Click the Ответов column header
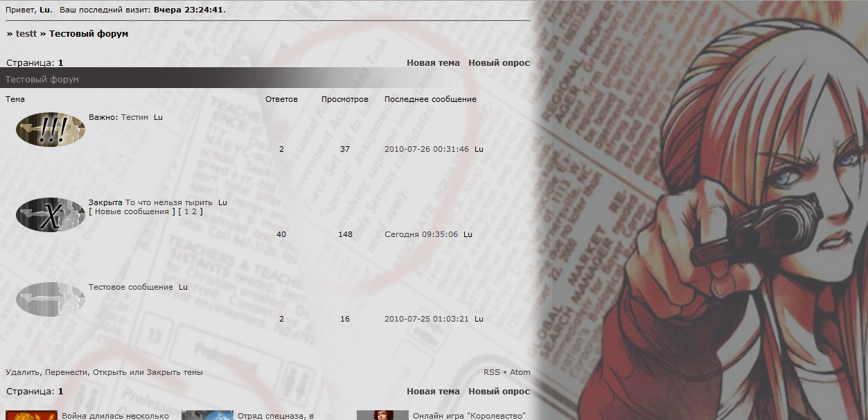Viewport: 868px width, 420px height. tap(281, 99)
